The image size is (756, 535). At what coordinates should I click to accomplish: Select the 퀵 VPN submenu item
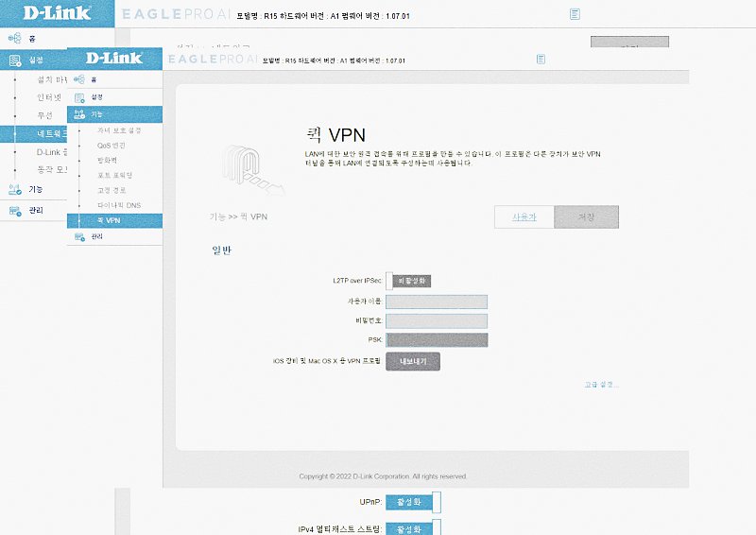(x=114, y=220)
